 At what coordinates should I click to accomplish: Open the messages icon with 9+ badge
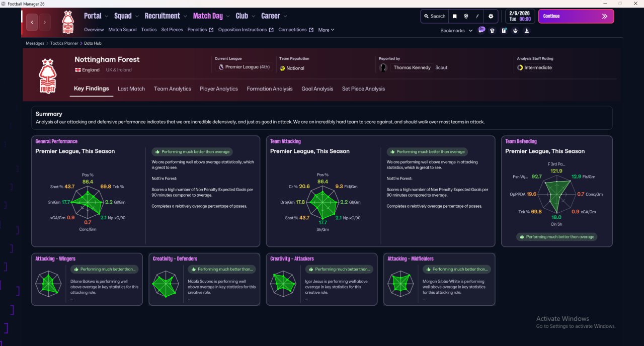point(481,30)
